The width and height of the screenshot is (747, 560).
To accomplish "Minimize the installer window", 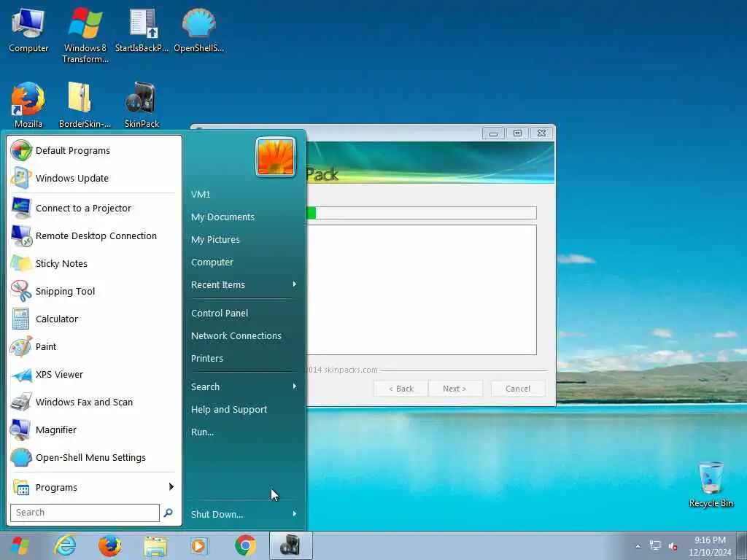I will tap(494, 133).
